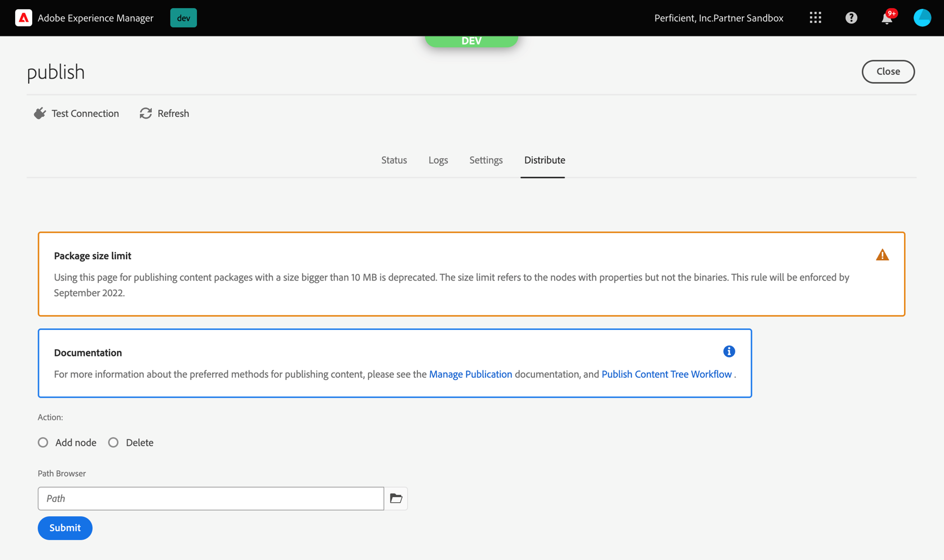
Task: Open the Logs tab
Action: (x=438, y=160)
